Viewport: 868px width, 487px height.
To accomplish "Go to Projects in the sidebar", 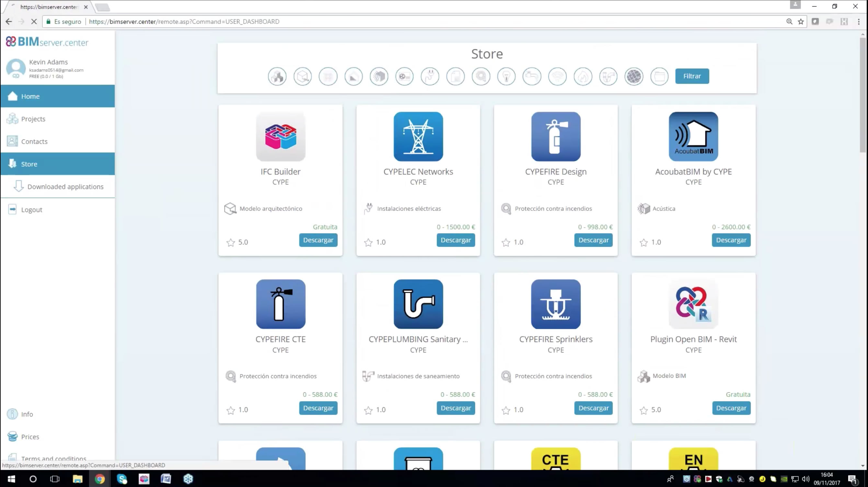I will 33,119.
